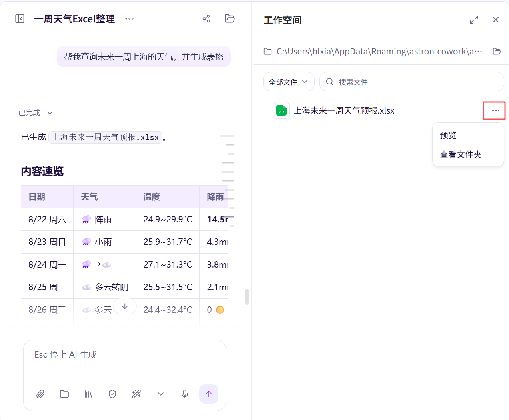Click the 8/24 周一 date cell
The height and width of the screenshot is (420, 509).
tap(47, 265)
